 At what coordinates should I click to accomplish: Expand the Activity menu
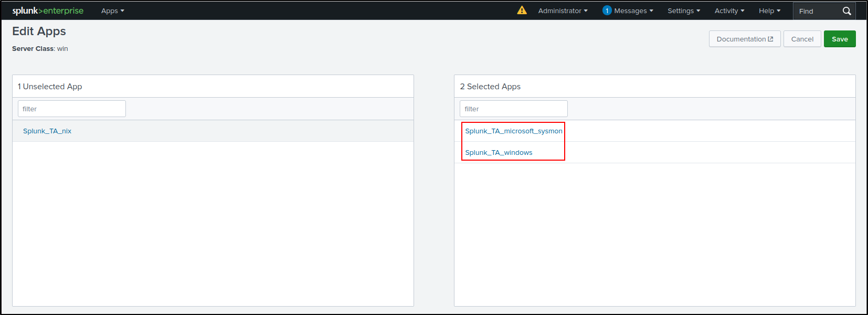point(729,10)
